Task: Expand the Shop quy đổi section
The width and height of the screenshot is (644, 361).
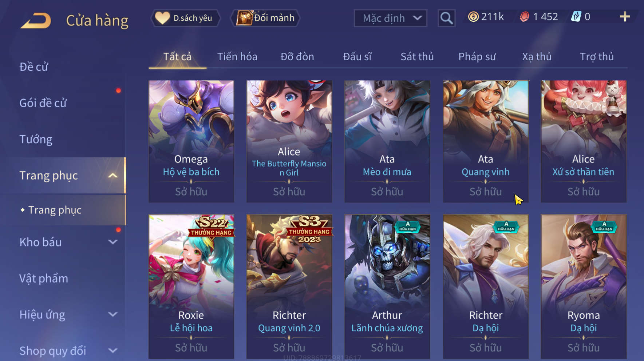Action: 113,351
